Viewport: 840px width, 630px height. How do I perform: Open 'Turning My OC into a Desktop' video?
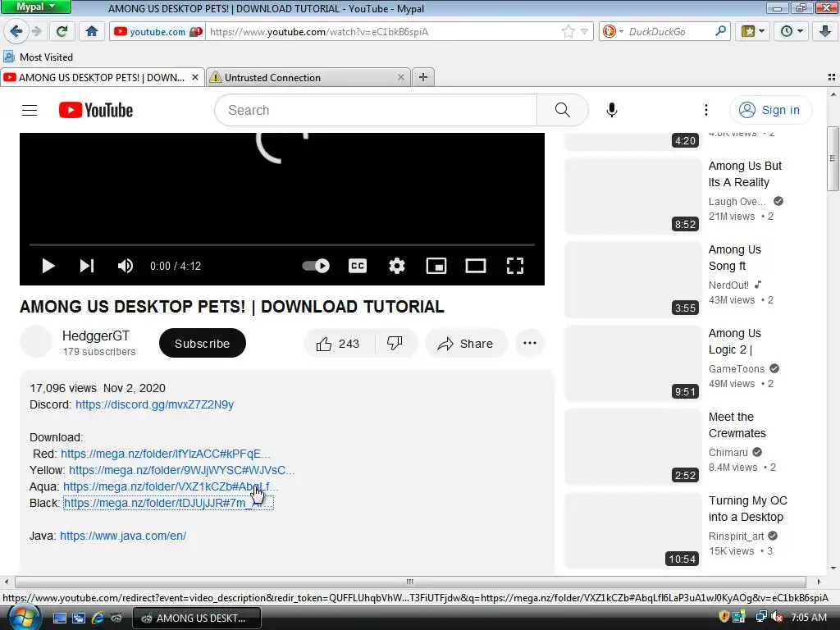click(748, 509)
